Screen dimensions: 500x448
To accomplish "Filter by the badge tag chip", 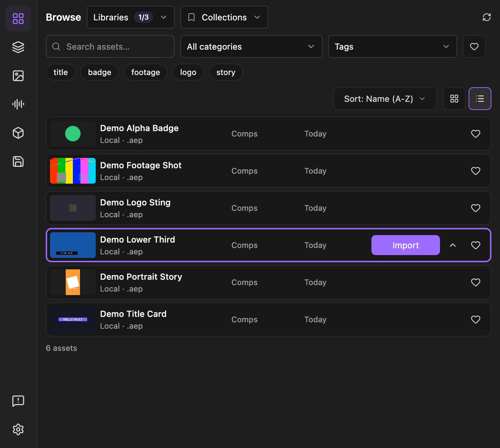I will click(x=100, y=72).
